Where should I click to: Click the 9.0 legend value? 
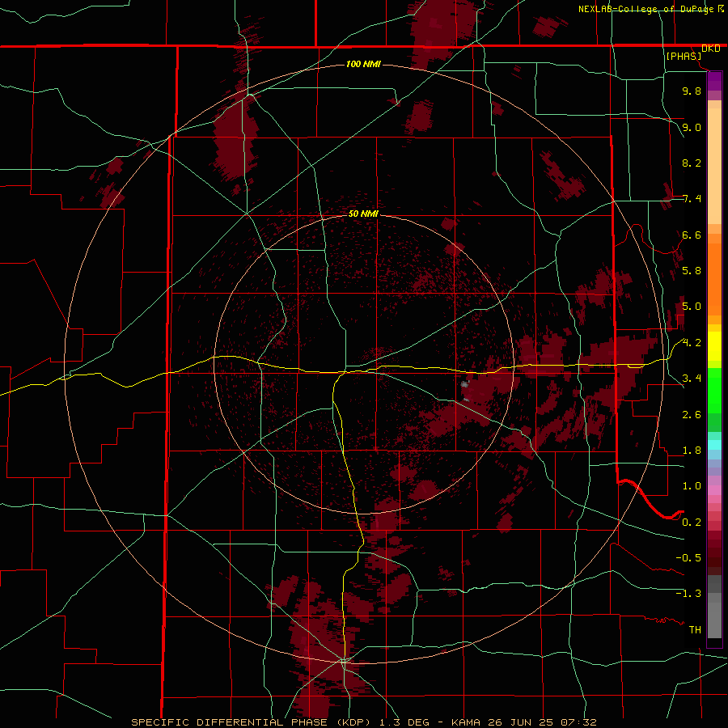pyautogui.click(x=692, y=127)
